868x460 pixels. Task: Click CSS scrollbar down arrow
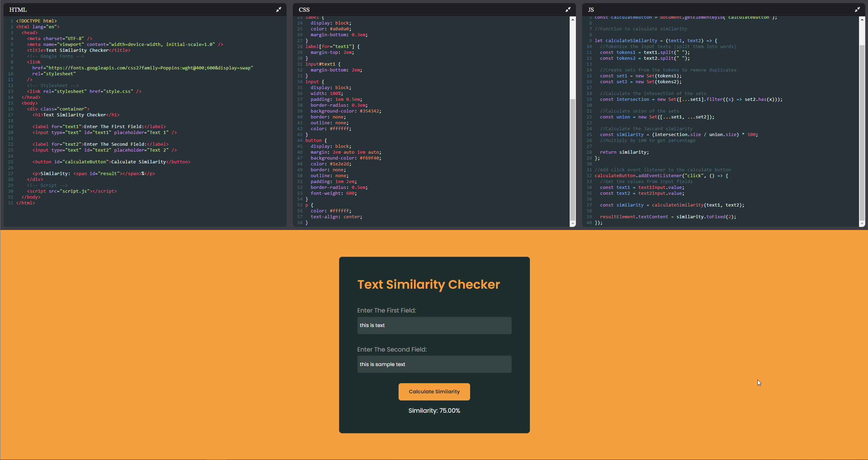point(573,224)
